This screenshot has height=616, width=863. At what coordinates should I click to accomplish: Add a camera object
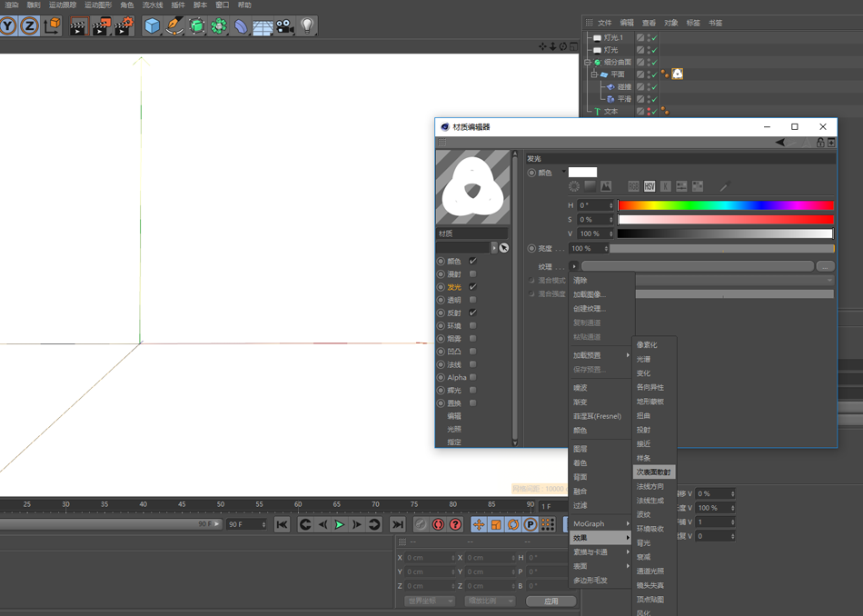[285, 25]
